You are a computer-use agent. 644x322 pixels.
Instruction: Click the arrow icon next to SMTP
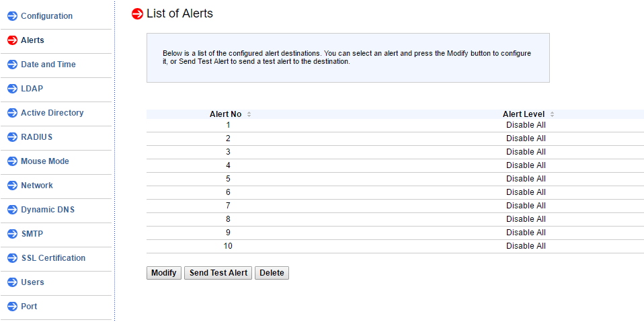tap(12, 234)
